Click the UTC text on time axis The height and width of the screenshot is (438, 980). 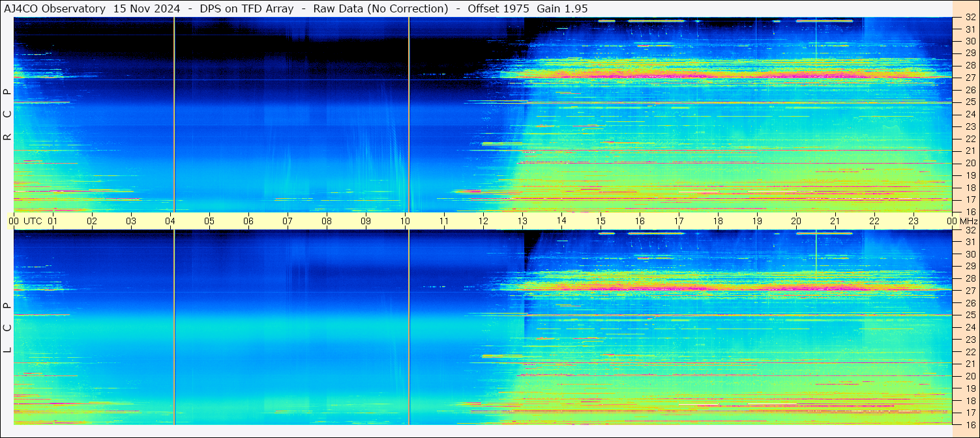[x=33, y=221]
